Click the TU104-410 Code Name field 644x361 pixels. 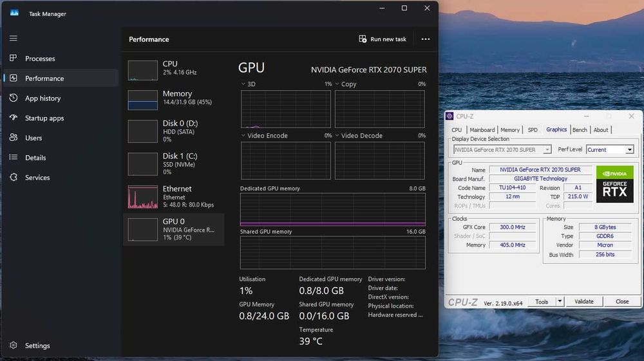point(512,188)
